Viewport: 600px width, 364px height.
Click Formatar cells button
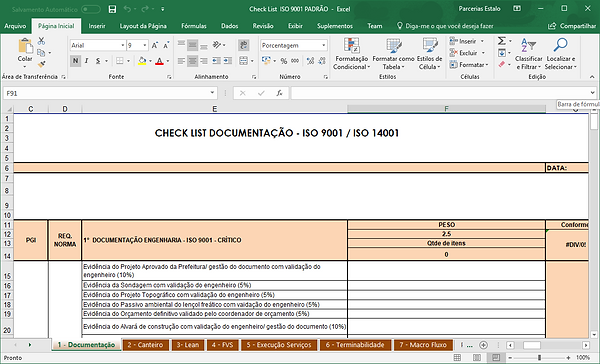[469, 65]
